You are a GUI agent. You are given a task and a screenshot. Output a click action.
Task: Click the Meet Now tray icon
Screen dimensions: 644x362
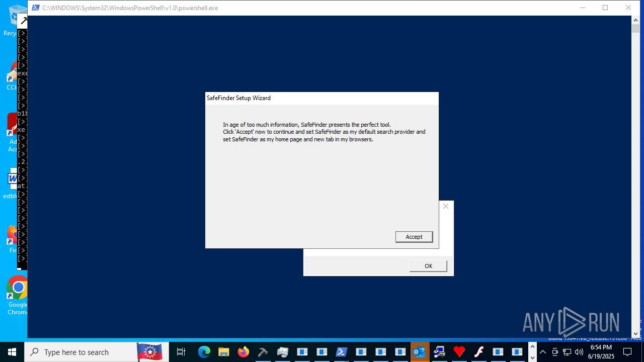555,352
